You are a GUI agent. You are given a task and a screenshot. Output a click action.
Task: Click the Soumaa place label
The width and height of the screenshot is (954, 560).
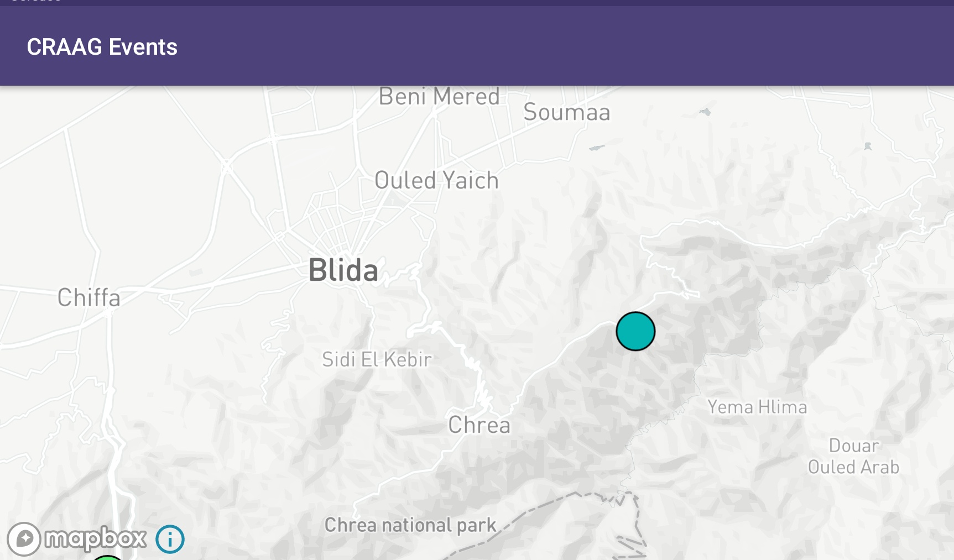click(567, 112)
